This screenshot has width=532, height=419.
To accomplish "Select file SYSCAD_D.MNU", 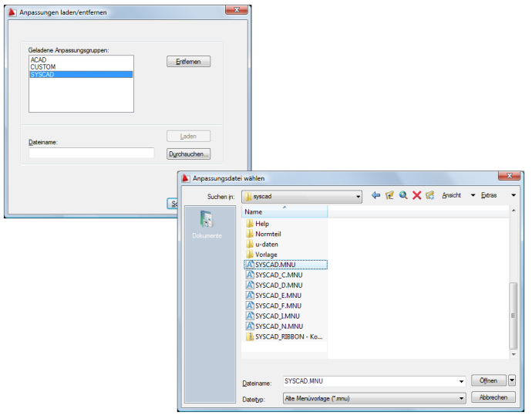I will [274, 286].
